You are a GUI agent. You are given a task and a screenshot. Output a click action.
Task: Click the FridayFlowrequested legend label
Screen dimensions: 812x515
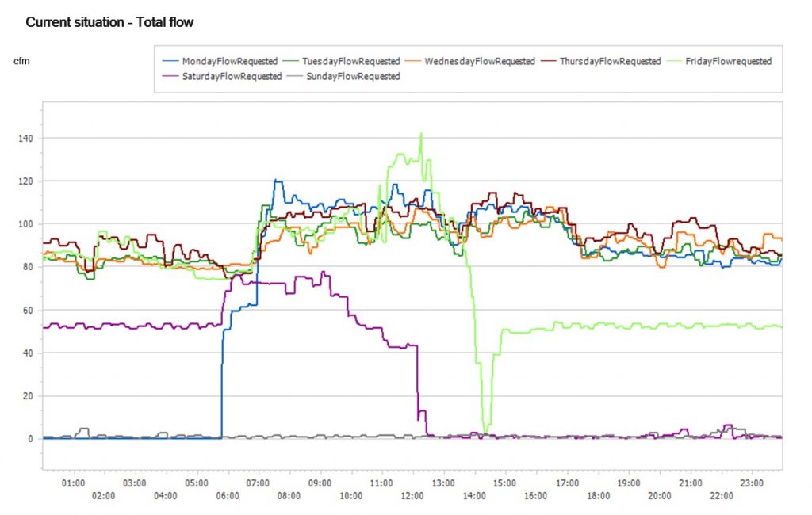coord(730,61)
